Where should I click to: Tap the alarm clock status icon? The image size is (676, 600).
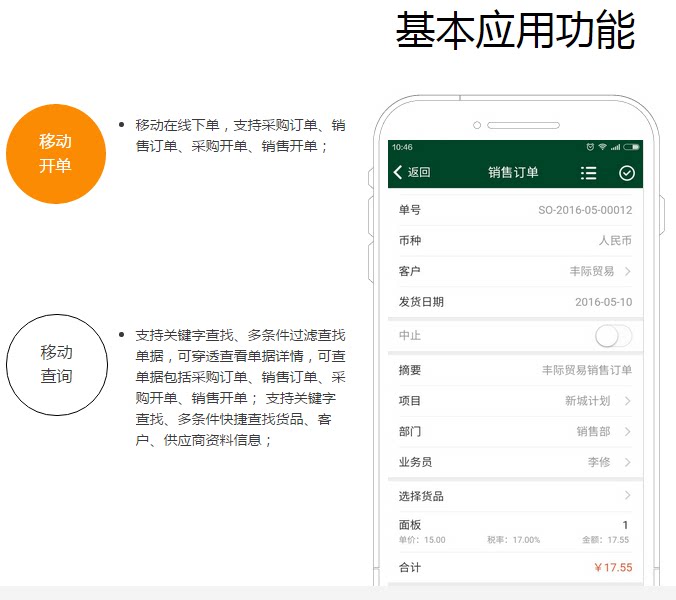[590, 147]
